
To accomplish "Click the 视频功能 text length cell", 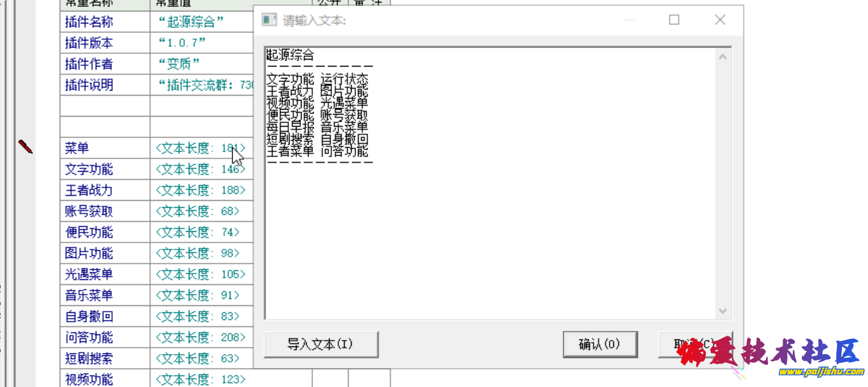I will point(201,379).
